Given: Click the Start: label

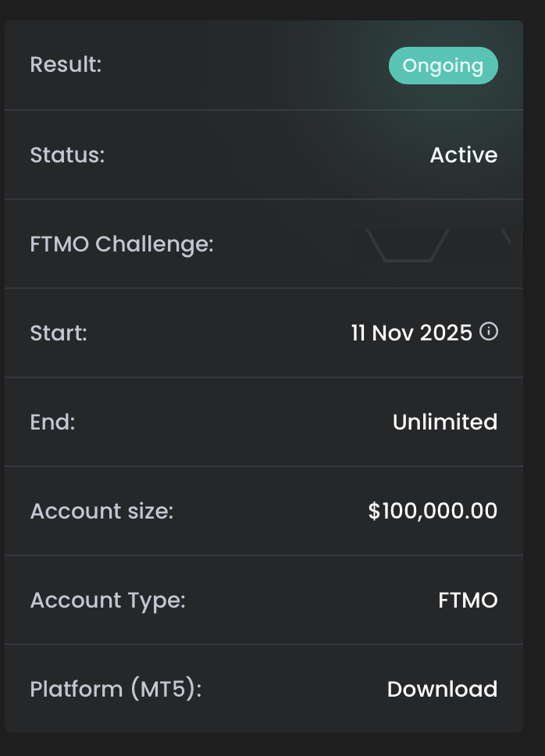Looking at the screenshot, I should click(59, 333).
